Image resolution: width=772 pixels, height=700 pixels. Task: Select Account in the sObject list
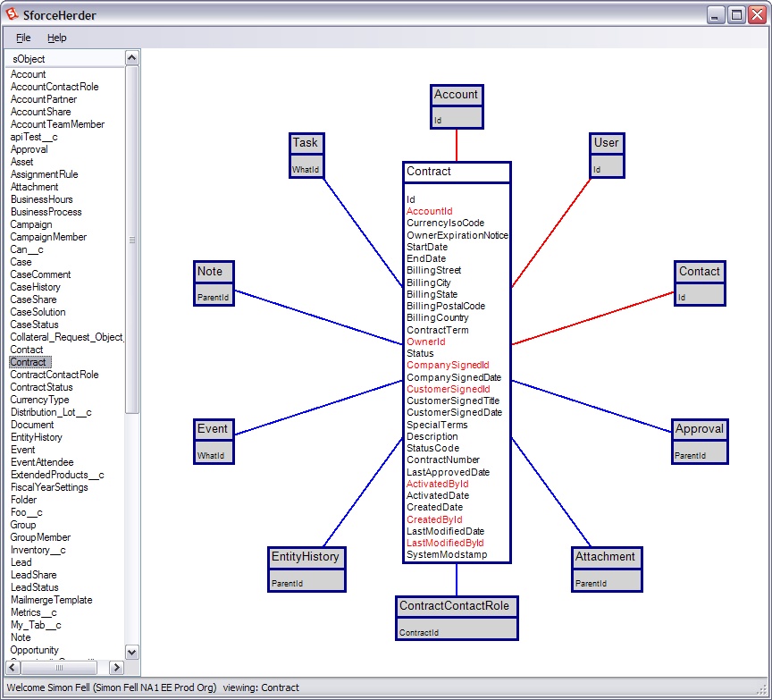coord(28,74)
